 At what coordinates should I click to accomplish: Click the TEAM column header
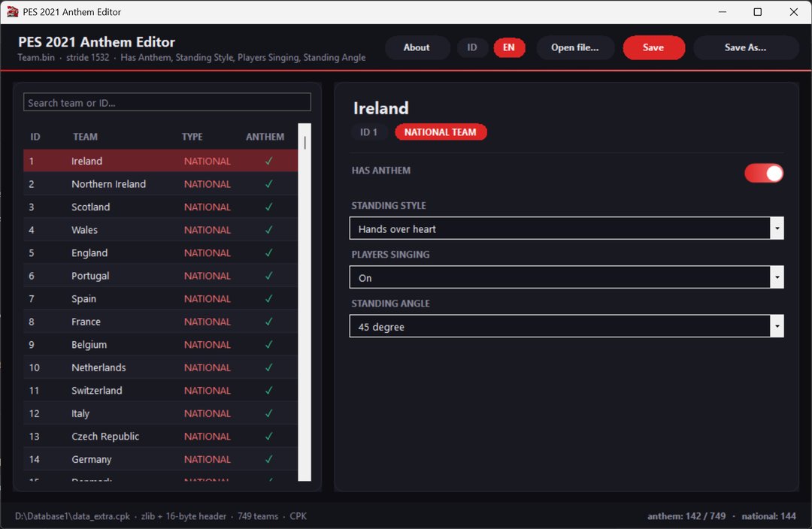[x=85, y=137]
